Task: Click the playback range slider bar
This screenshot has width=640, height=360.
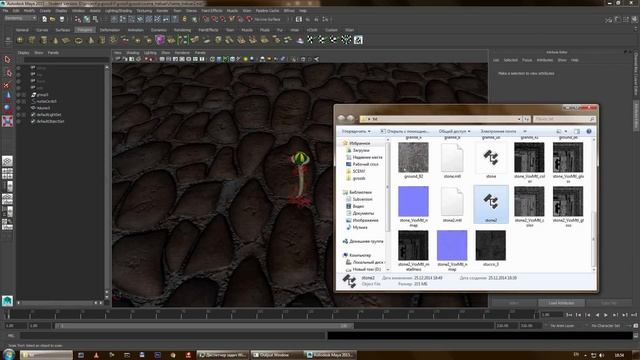Action: [x=204, y=326]
